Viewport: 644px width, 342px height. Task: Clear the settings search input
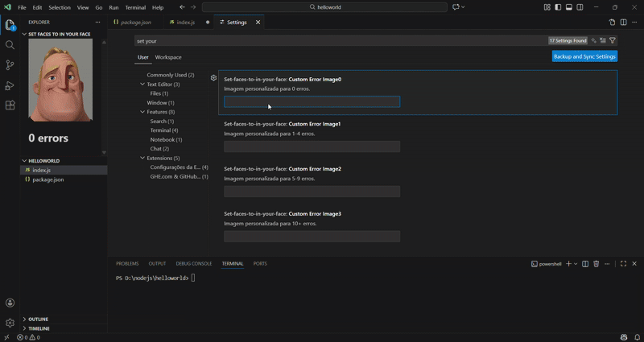pos(603,41)
